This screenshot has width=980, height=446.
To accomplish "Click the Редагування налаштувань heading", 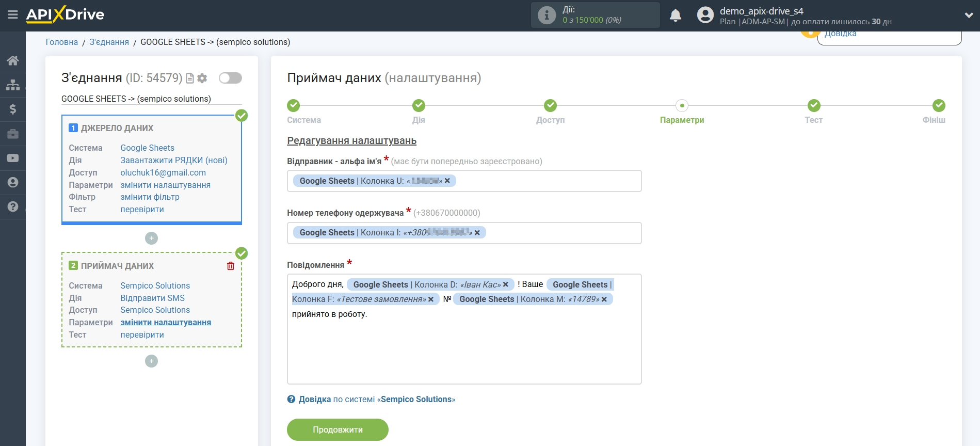I will click(x=351, y=140).
